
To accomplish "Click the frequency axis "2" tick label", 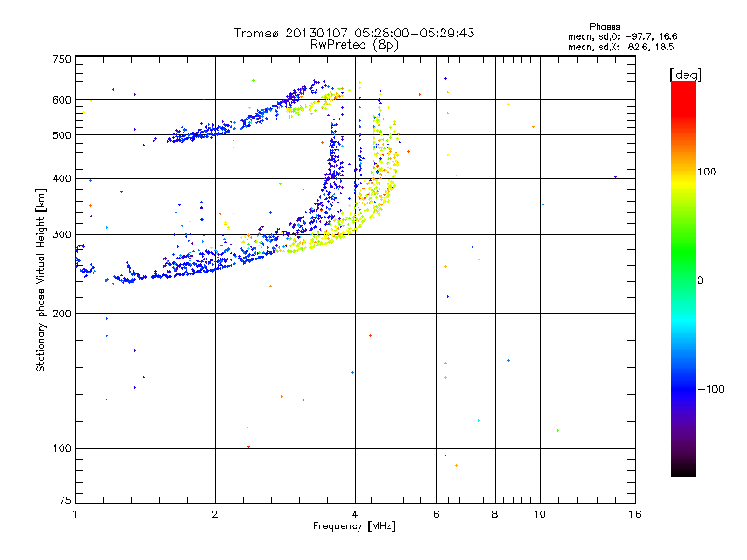I will click(x=215, y=514).
